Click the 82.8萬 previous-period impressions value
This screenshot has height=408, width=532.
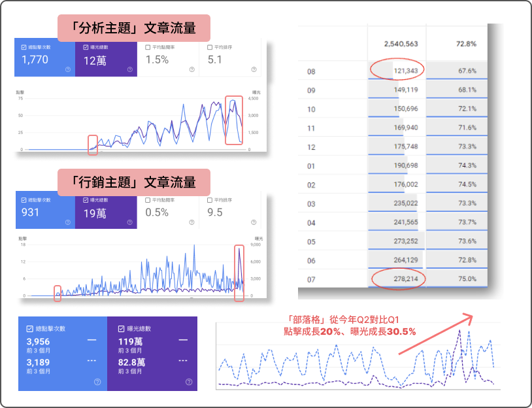tap(131, 362)
